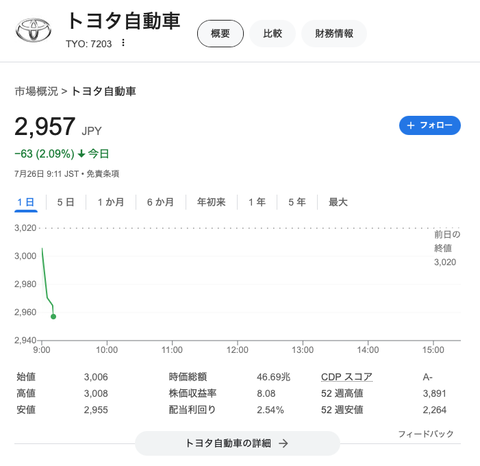
Task: Select the 6か月 chart range
Action: (x=160, y=202)
